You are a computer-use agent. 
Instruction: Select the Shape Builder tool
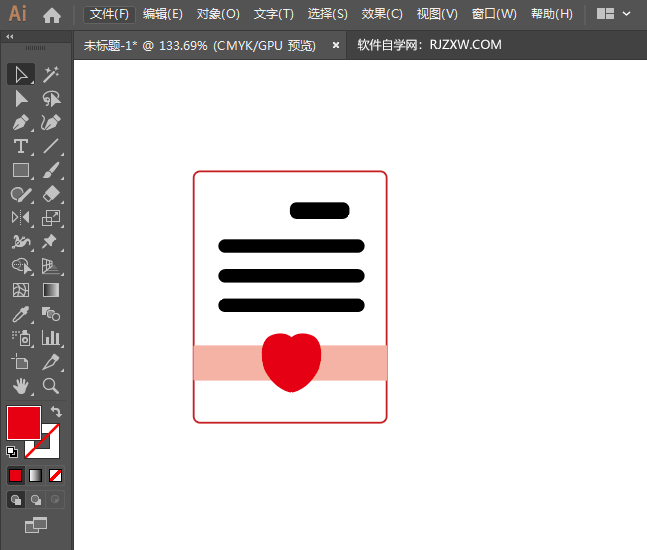coord(21,266)
